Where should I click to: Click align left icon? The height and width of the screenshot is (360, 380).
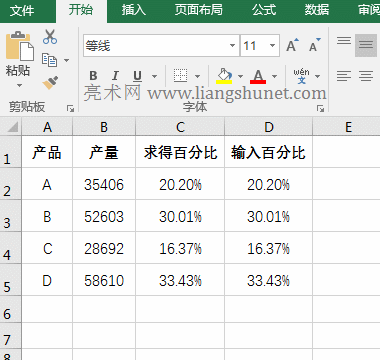pos(344,76)
